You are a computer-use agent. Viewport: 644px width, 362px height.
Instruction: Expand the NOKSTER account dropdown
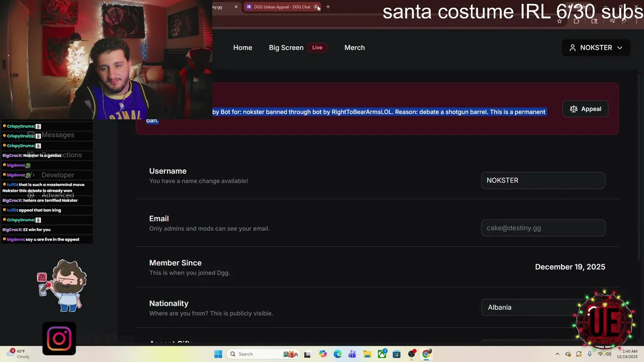tap(596, 48)
